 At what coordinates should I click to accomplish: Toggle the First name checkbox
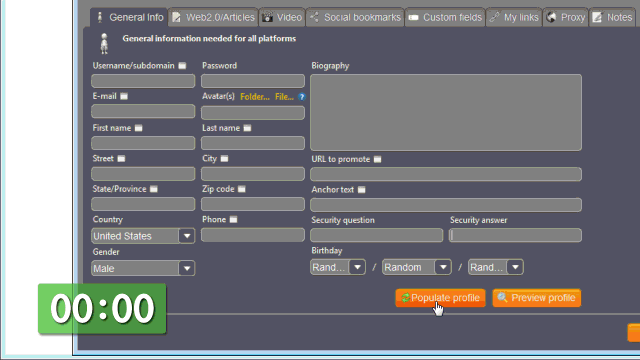click(x=139, y=128)
